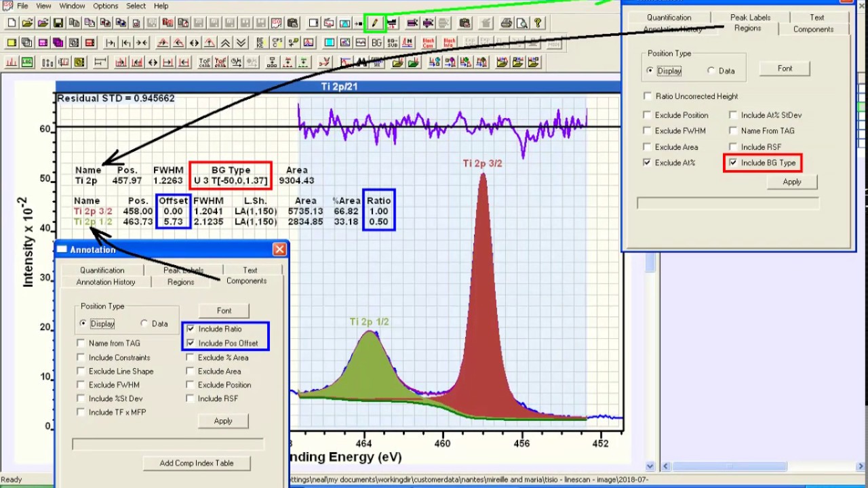868x488 pixels.
Task: Open the File menu
Action: click(x=22, y=6)
